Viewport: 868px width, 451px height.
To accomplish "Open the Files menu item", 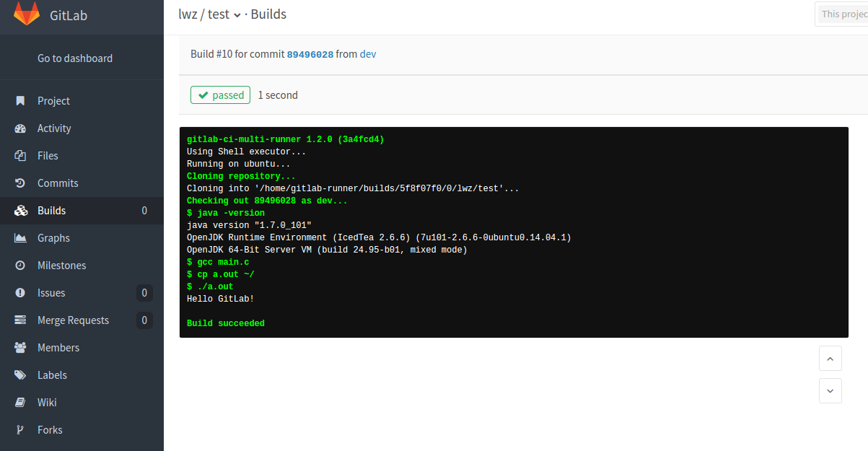I will [82, 156].
